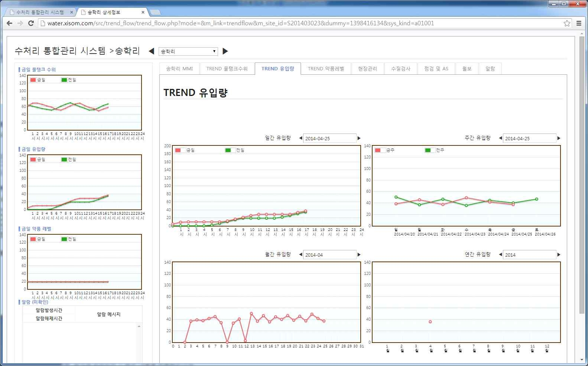The width and height of the screenshot is (588, 366).
Task: Click the 주간 유입량 date field
Action: click(530, 138)
